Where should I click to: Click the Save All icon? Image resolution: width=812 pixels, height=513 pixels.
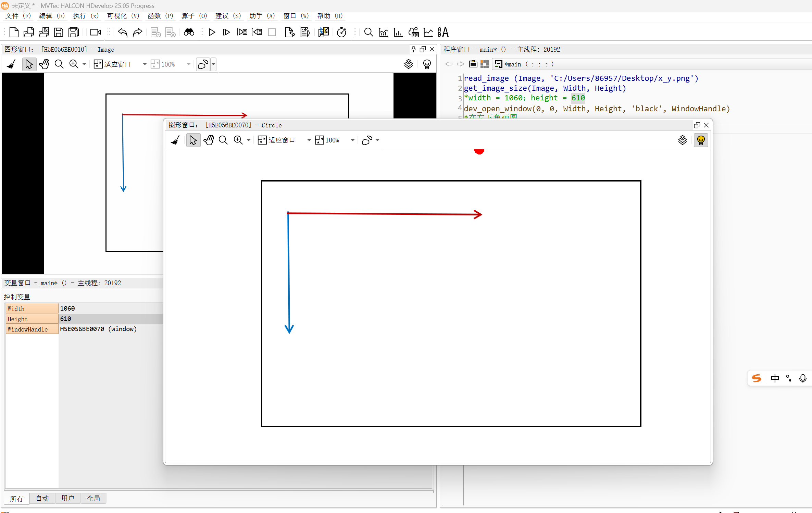point(74,32)
